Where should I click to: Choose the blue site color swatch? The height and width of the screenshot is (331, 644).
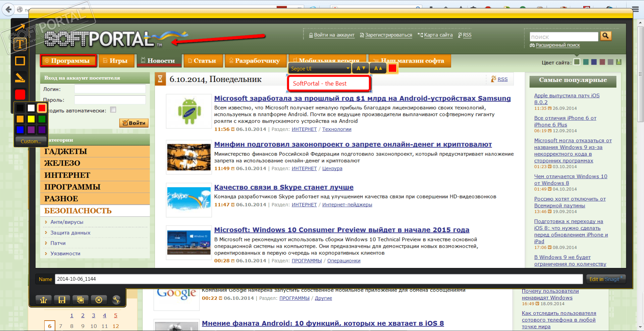coord(594,62)
